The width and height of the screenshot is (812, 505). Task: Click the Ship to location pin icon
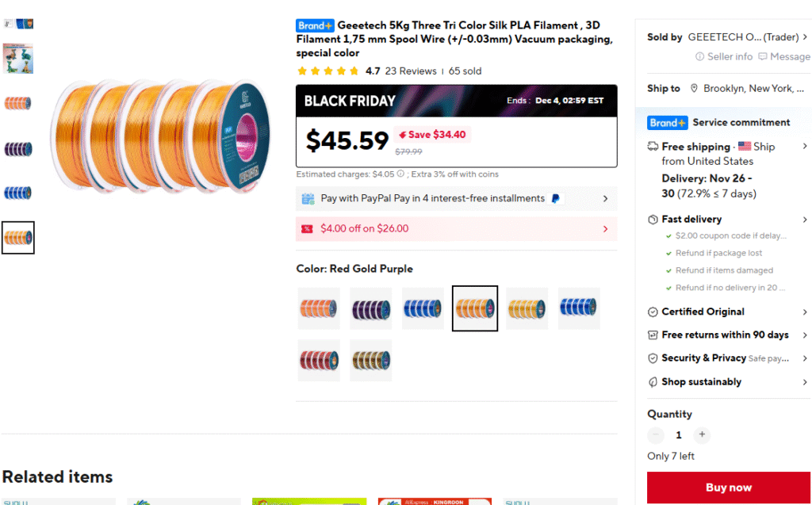(x=694, y=89)
